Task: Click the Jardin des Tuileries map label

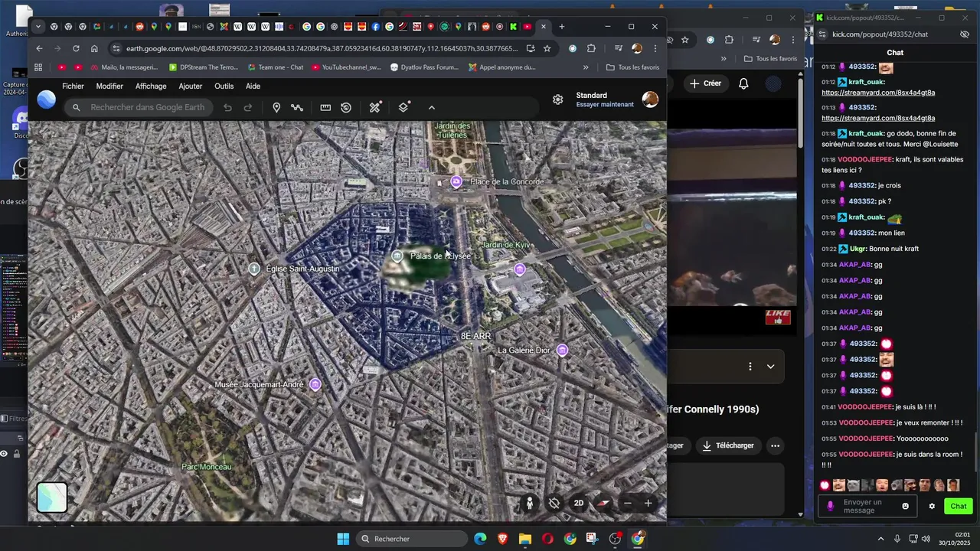Action: coord(452,130)
